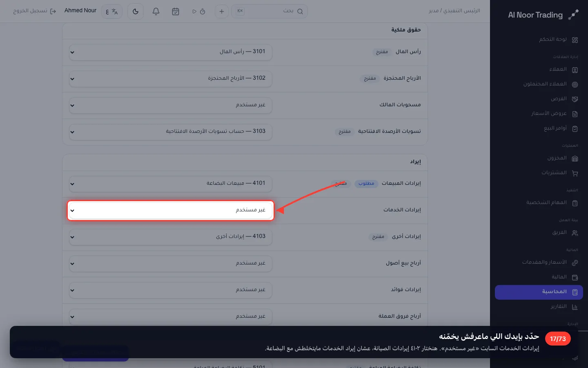Click Ahmed Nour user name

pyautogui.click(x=80, y=11)
